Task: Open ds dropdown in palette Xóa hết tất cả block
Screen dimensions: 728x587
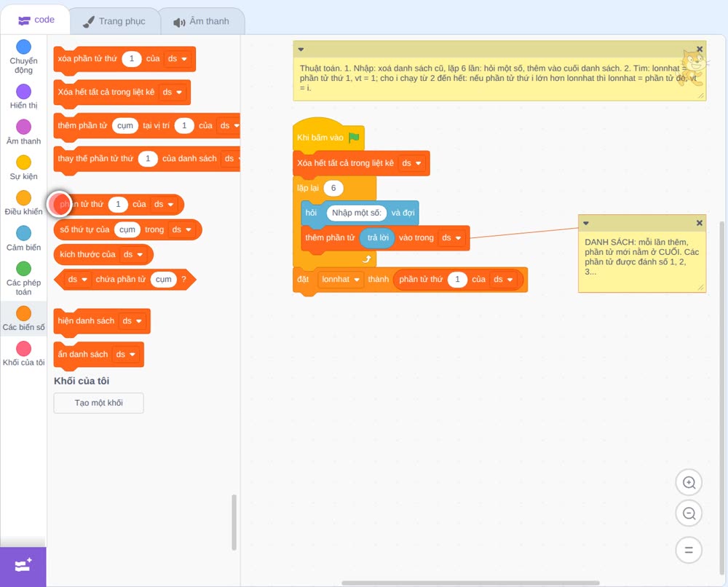Action: pos(173,92)
